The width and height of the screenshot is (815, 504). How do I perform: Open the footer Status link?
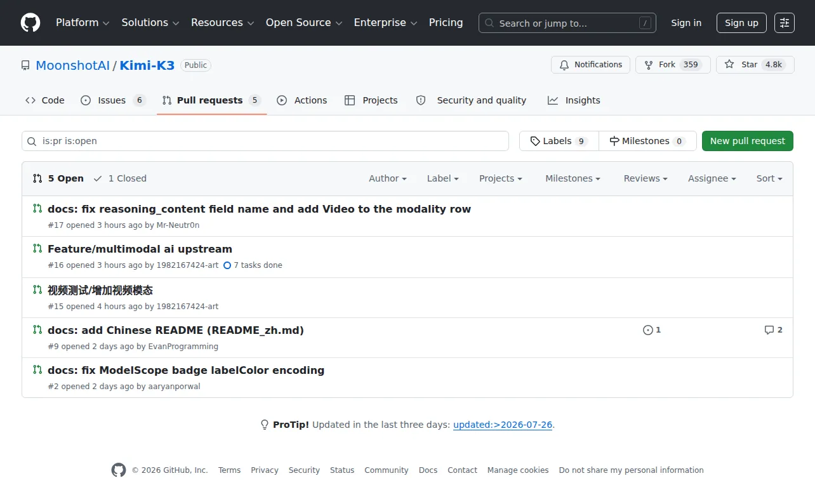[342, 470]
